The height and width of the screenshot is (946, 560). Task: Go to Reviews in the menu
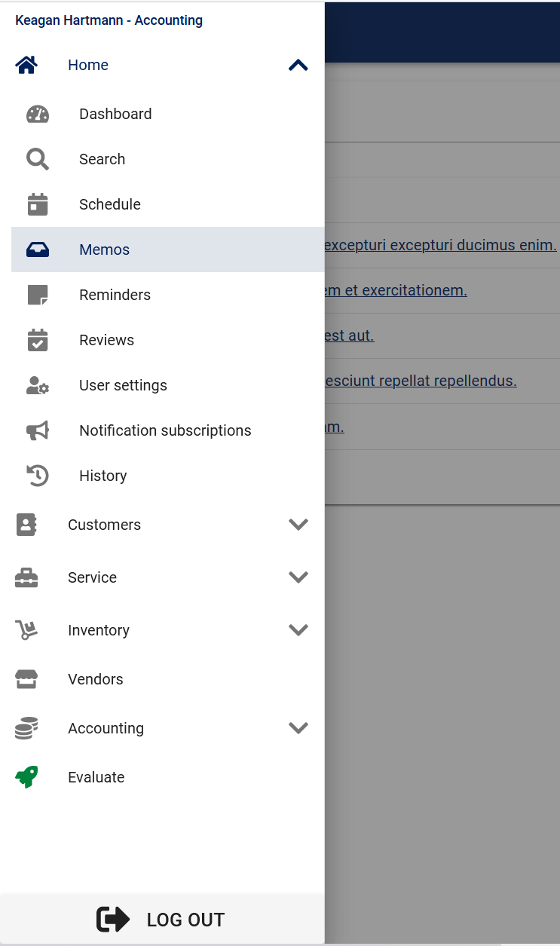[167, 340]
